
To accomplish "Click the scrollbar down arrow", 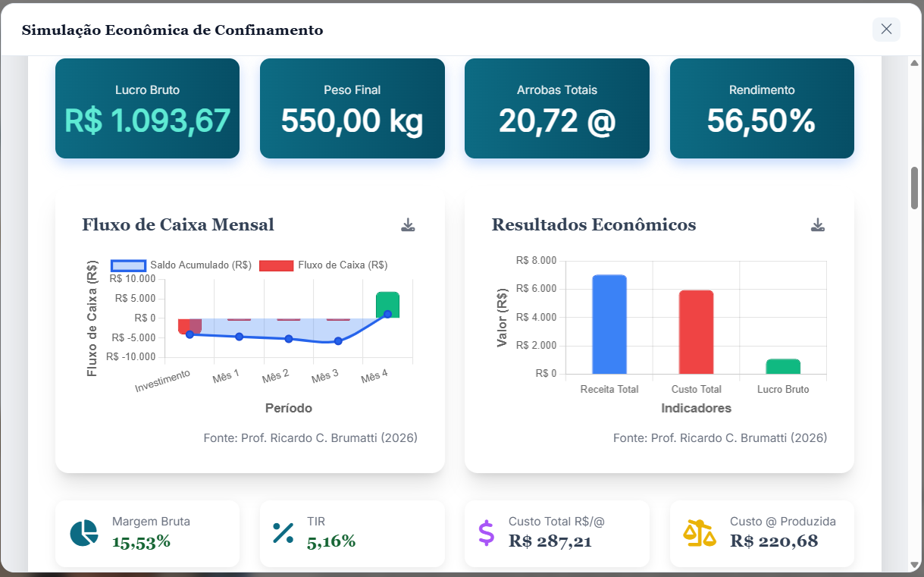I will tap(914, 565).
